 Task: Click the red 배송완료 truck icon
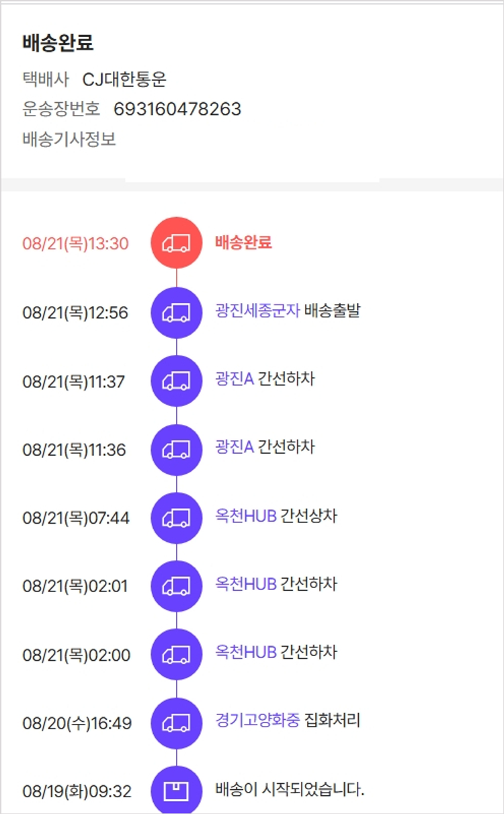click(176, 243)
